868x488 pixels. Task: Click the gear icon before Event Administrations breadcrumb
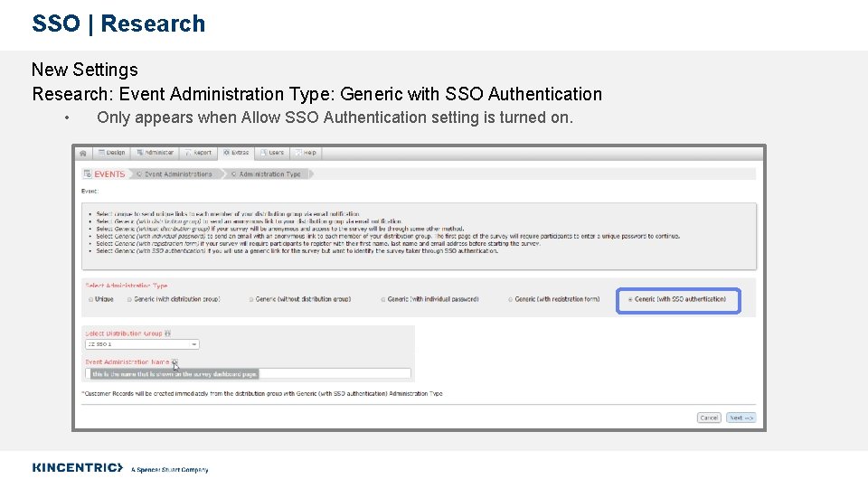point(139,174)
